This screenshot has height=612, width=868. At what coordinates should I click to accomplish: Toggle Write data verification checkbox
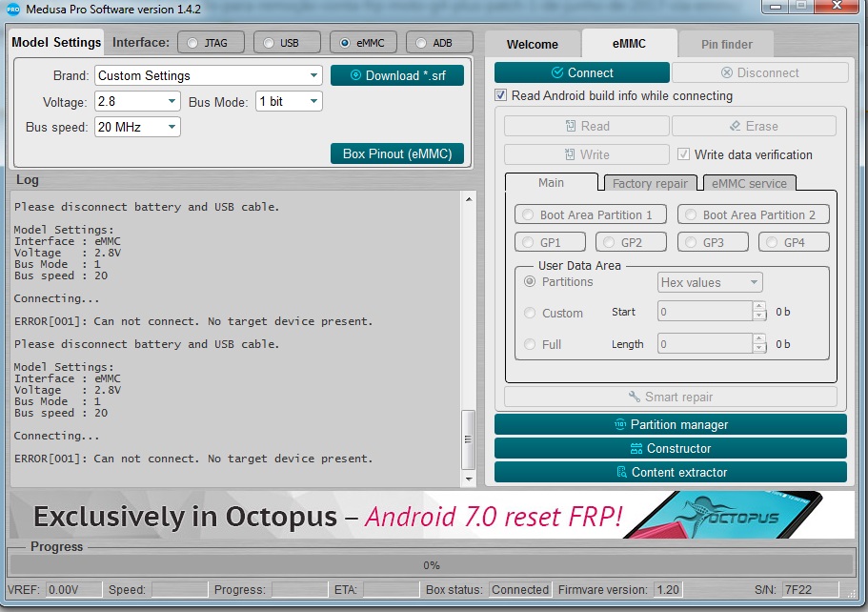click(684, 154)
